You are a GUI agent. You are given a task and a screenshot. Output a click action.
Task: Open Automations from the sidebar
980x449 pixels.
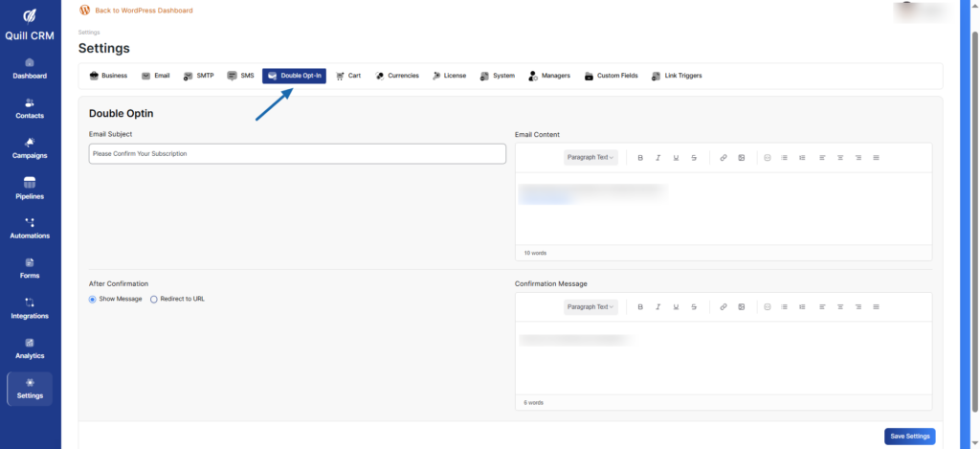pyautogui.click(x=31, y=228)
